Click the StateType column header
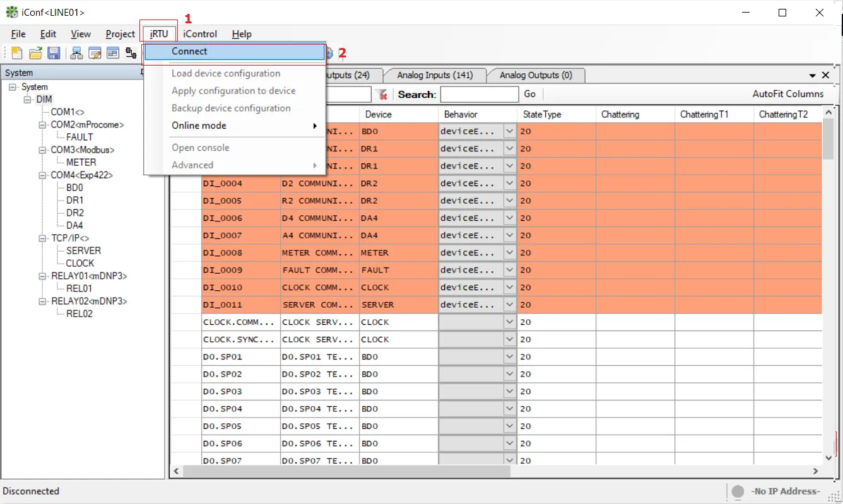 tap(557, 115)
